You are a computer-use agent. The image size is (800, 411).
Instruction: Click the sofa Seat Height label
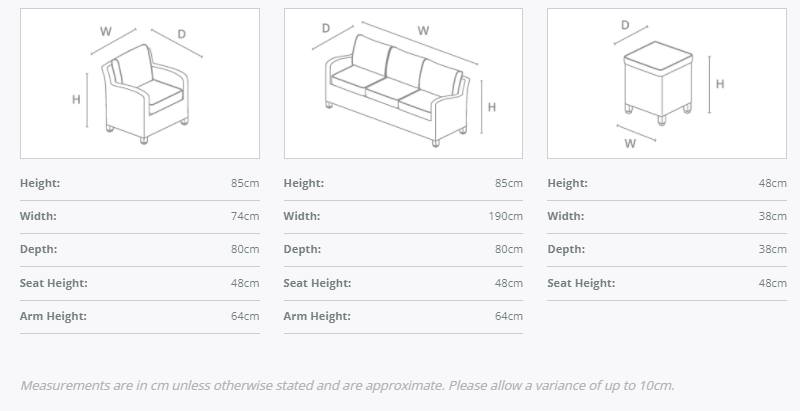[317, 283]
